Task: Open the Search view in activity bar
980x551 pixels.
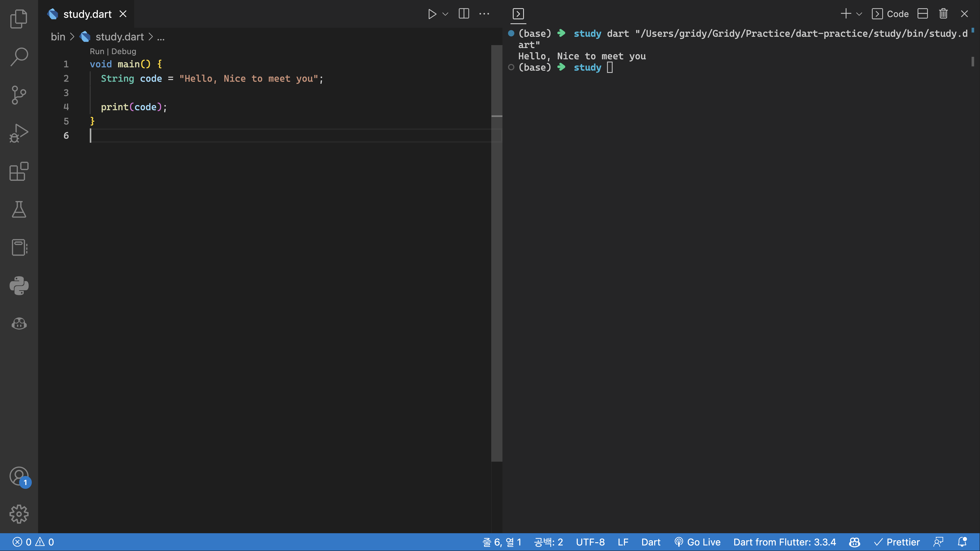Action: point(19,57)
